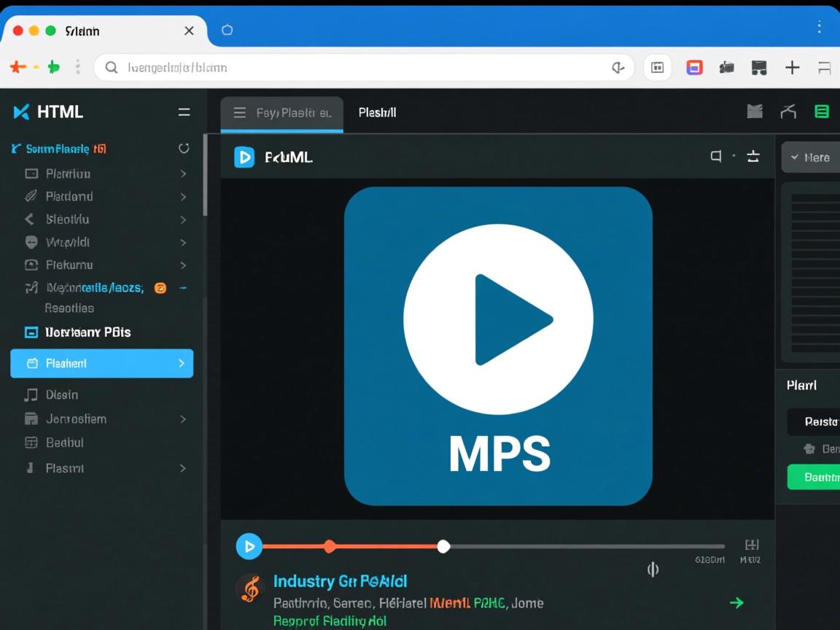This screenshot has height=630, width=840.
Task: Click the white playhead on progress slider
Action: coord(443,546)
